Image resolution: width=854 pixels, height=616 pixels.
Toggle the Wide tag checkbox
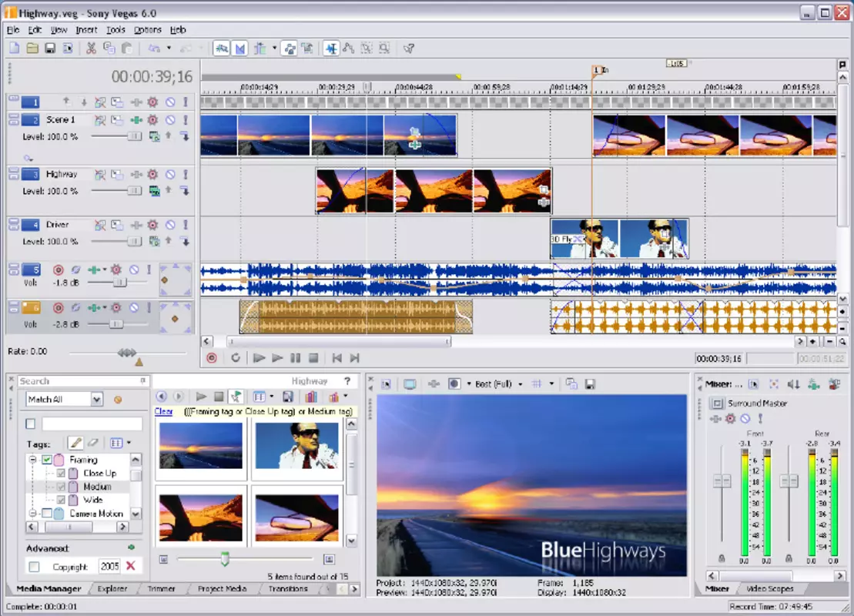click(61, 500)
